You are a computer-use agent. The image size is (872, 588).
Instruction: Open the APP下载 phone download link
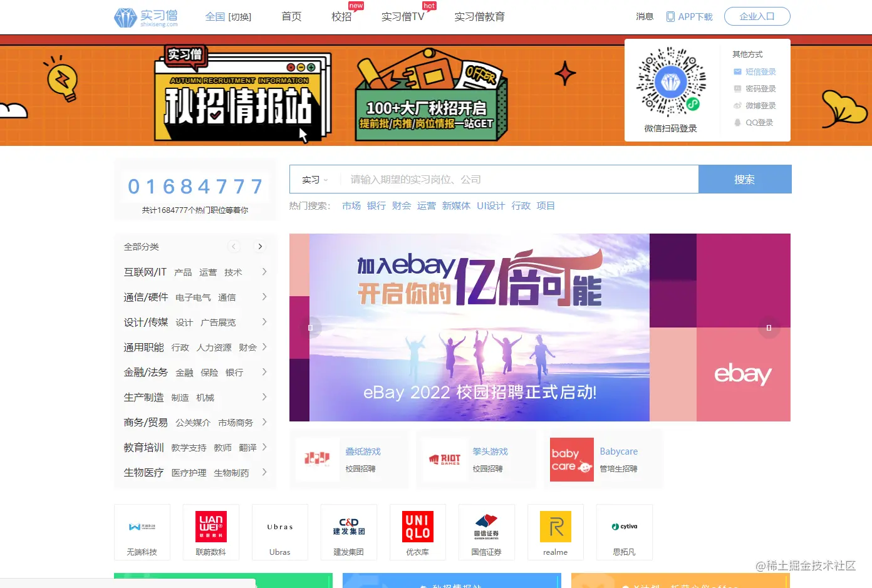(689, 17)
